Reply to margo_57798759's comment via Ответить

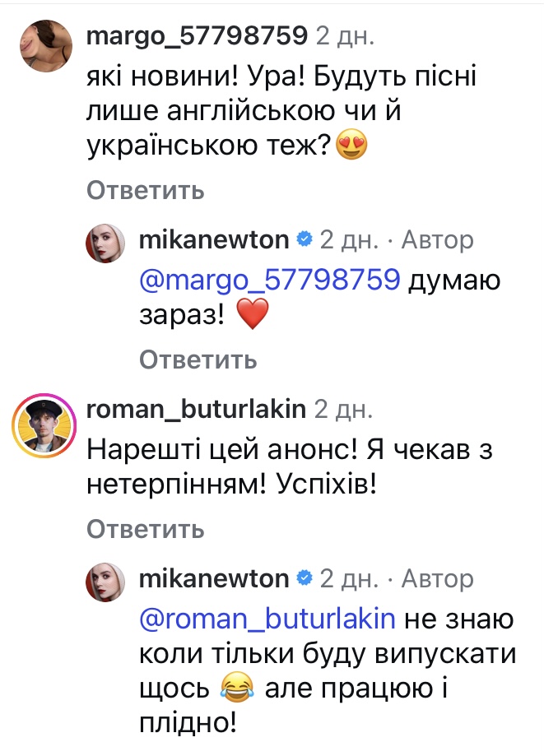click(146, 192)
